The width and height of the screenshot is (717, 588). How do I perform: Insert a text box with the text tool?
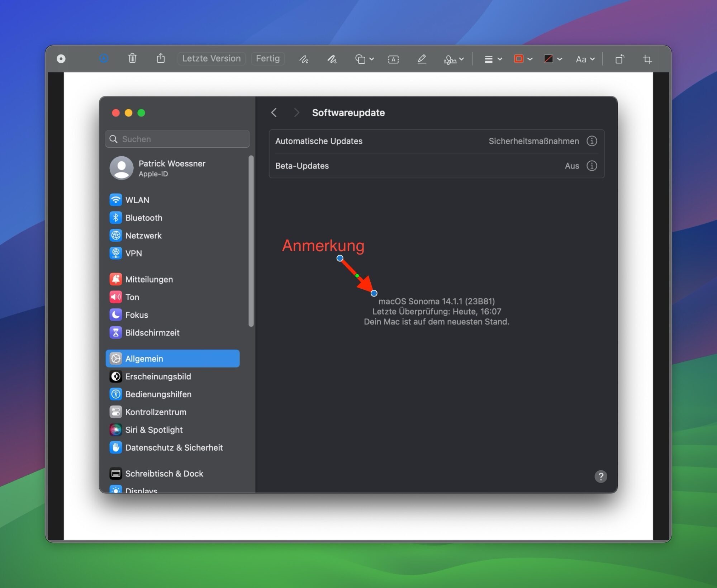pos(393,59)
